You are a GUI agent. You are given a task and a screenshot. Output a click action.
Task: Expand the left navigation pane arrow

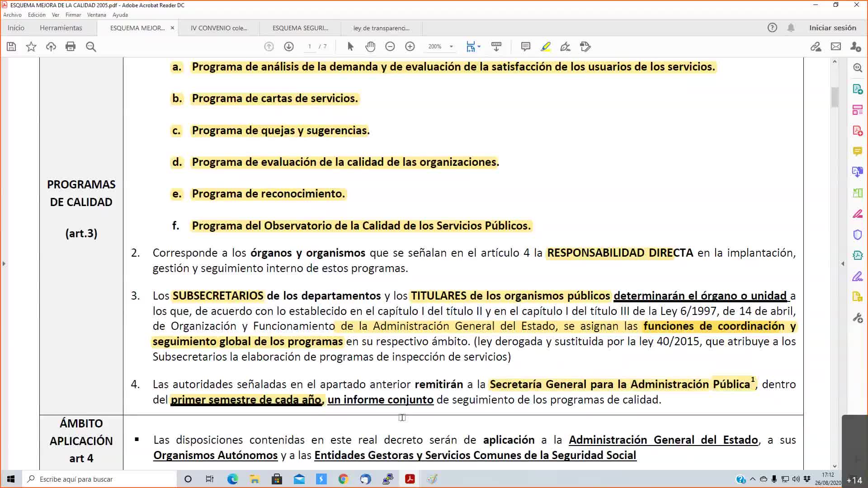tap(4, 263)
